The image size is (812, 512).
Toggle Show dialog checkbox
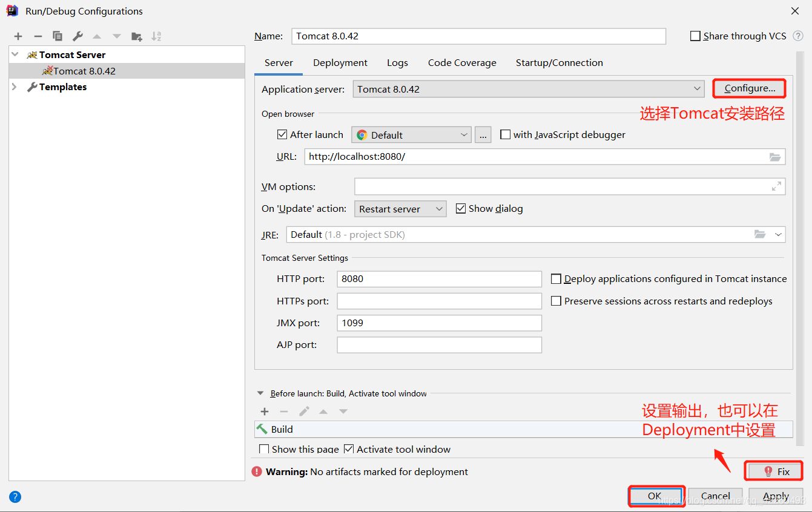click(460, 208)
